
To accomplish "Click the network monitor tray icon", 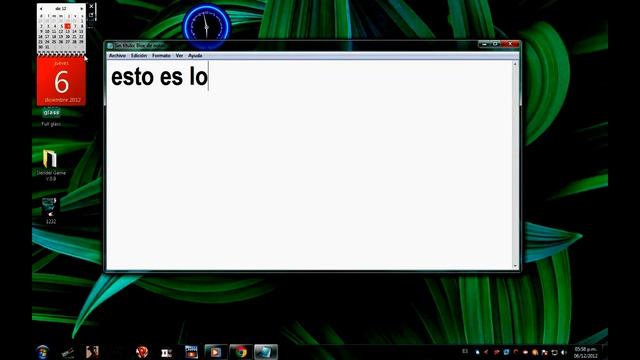I will point(554,352).
